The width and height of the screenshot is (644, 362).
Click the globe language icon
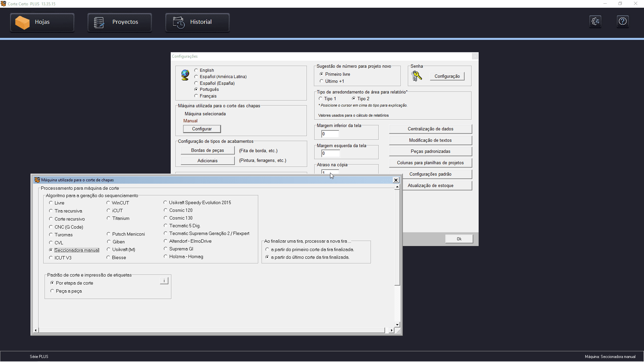coord(185,75)
